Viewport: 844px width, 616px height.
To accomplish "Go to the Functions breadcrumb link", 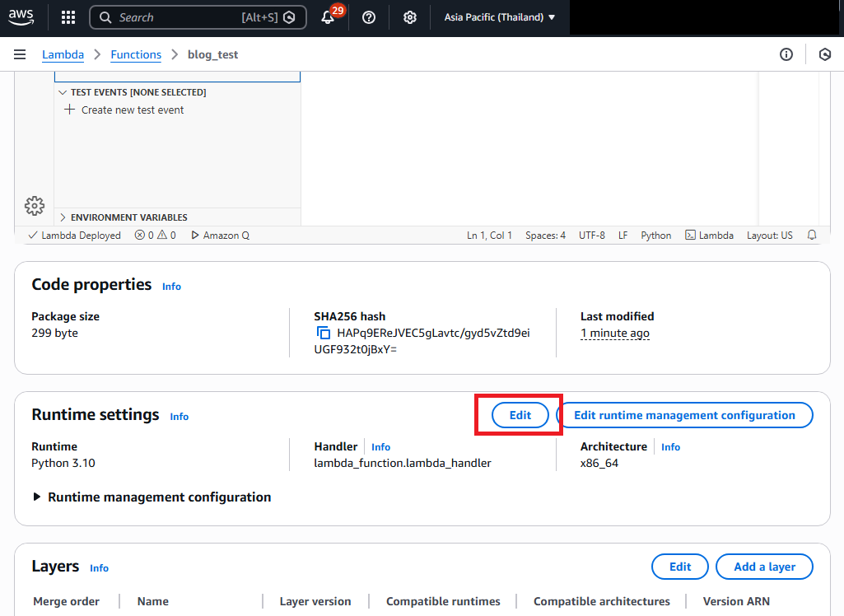I will tap(136, 54).
